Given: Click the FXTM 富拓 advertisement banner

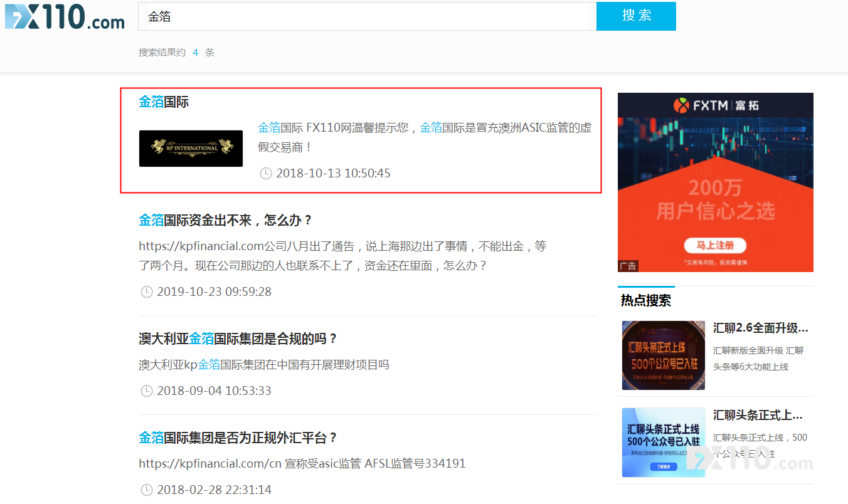Looking at the screenshot, I should 716,182.
